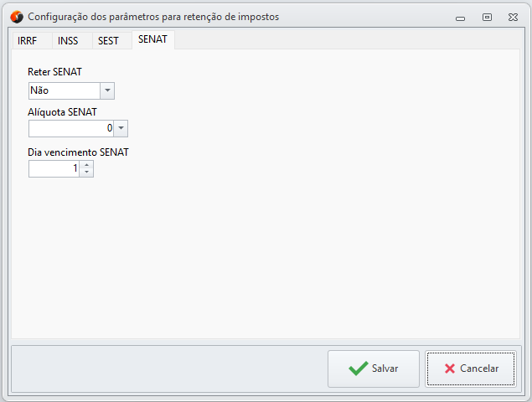
Task: Go to the SEST tab
Action: [x=108, y=40]
